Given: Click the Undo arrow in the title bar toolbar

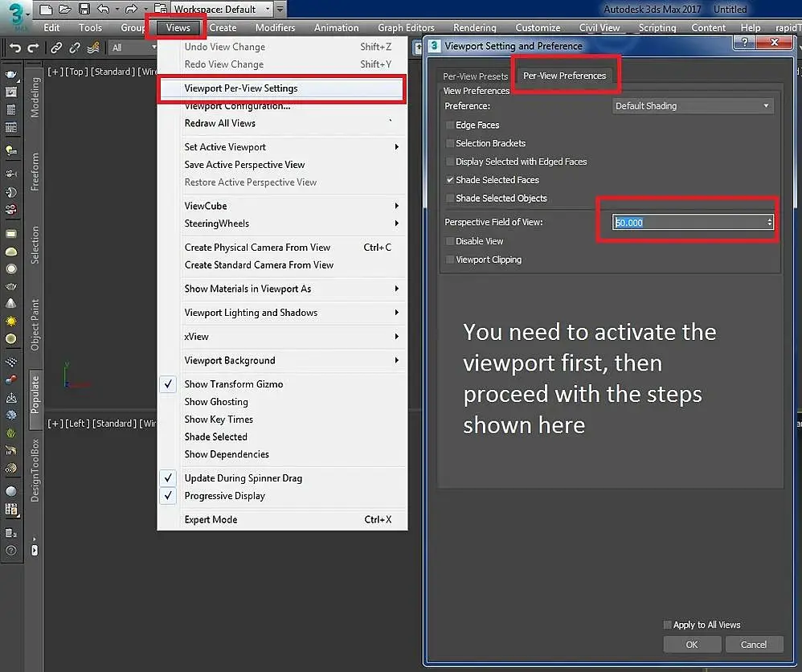Looking at the screenshot, I should [x=104, y=9].
